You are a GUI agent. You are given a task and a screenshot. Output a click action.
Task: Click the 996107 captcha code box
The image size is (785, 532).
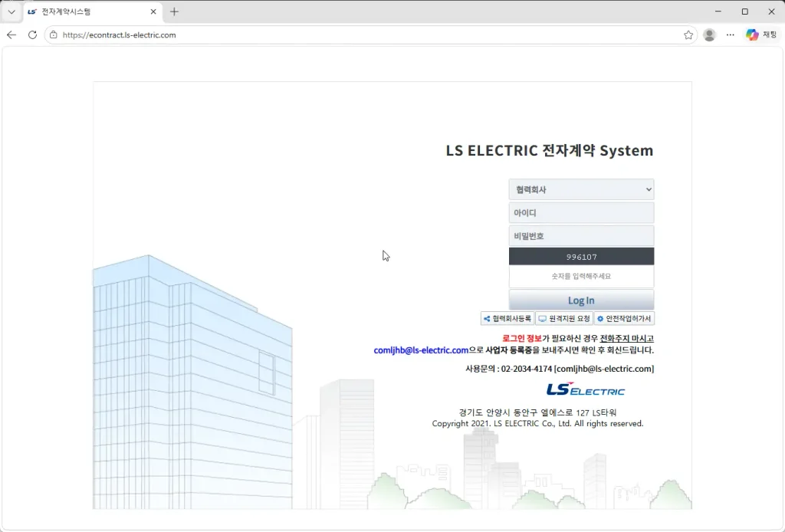pos(581,257)
